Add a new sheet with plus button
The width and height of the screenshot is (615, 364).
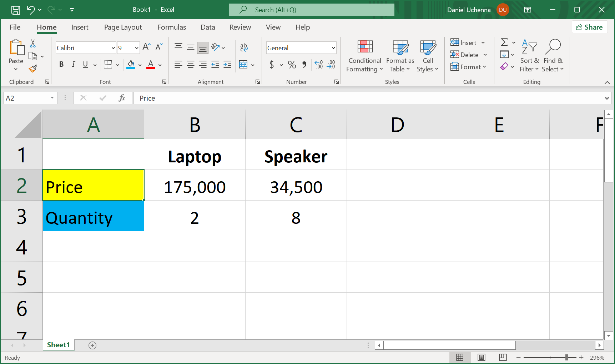[92, 345]
